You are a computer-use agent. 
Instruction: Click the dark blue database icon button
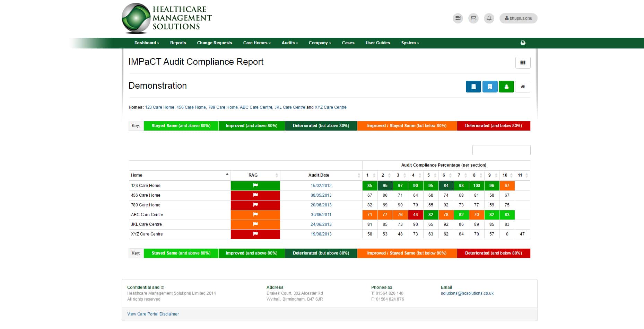click(x=473, y=87)
